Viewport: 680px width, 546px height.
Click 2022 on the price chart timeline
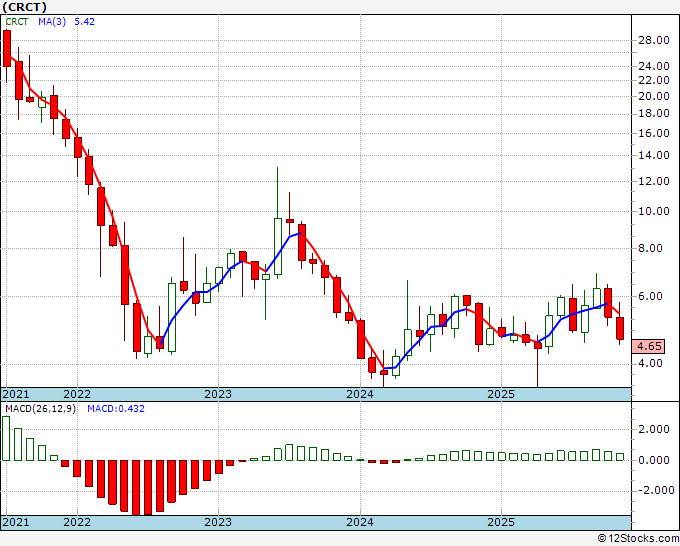(x=76, y=395)
